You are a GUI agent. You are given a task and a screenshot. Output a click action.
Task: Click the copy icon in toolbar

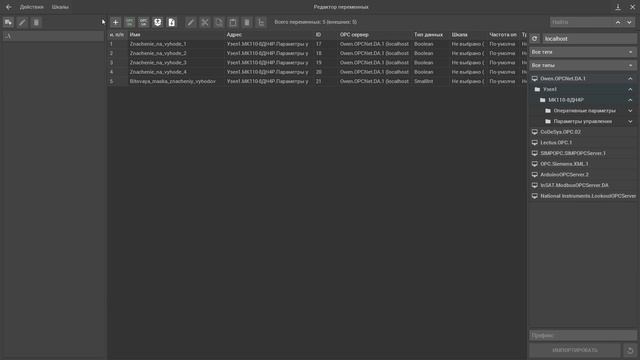click(x=219, y=22)
